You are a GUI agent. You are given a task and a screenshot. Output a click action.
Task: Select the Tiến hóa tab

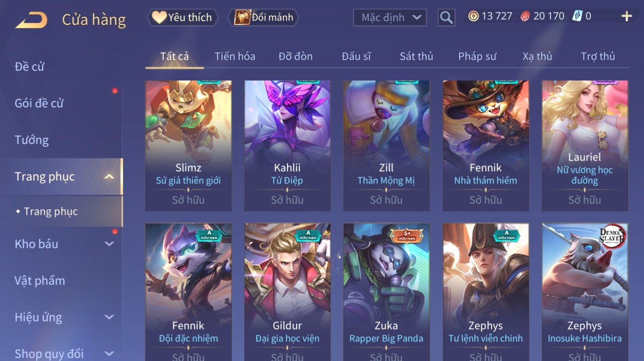click(235, 56)
